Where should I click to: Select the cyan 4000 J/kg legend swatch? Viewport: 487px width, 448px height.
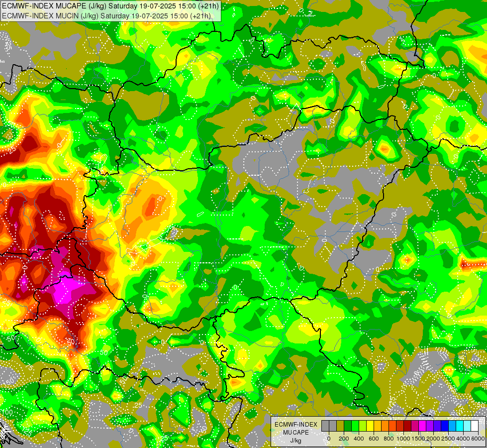click(460, 426)
